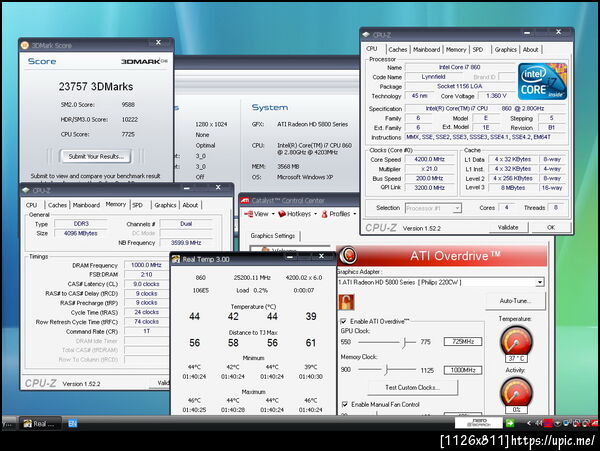
Task: Switch to Caches tab in Processor CPU-Z window
Action: pos(398,49)
